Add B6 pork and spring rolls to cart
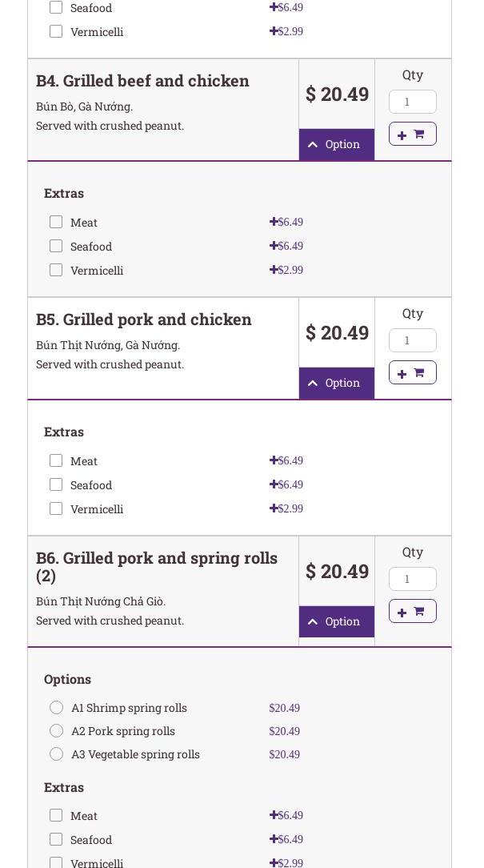 tap(412, 611)
